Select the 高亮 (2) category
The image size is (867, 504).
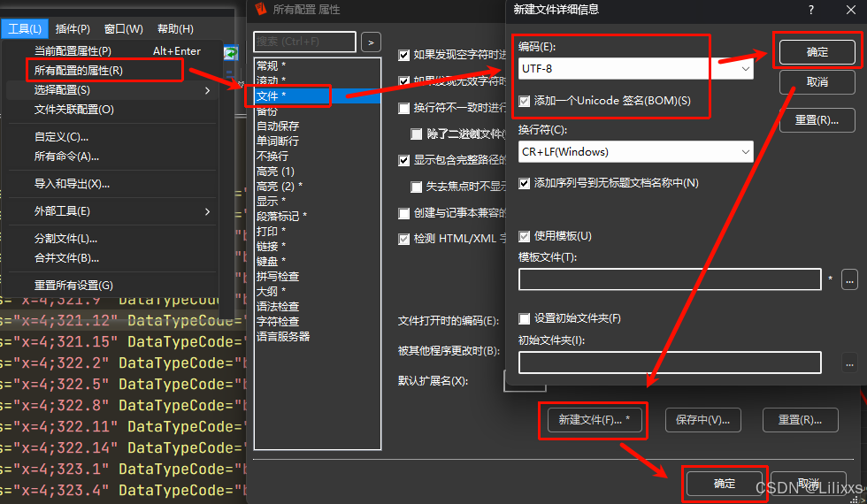point(318,187)
